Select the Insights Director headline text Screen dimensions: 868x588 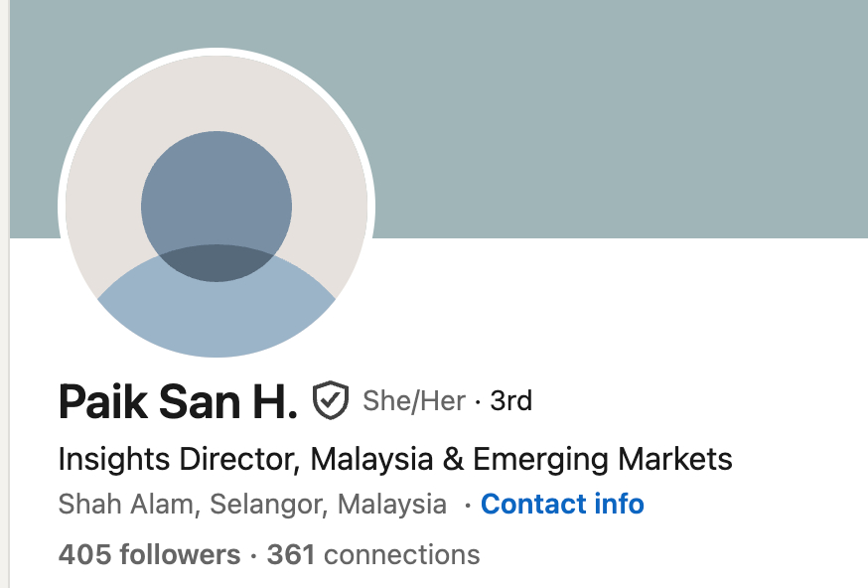pos(395,459)
